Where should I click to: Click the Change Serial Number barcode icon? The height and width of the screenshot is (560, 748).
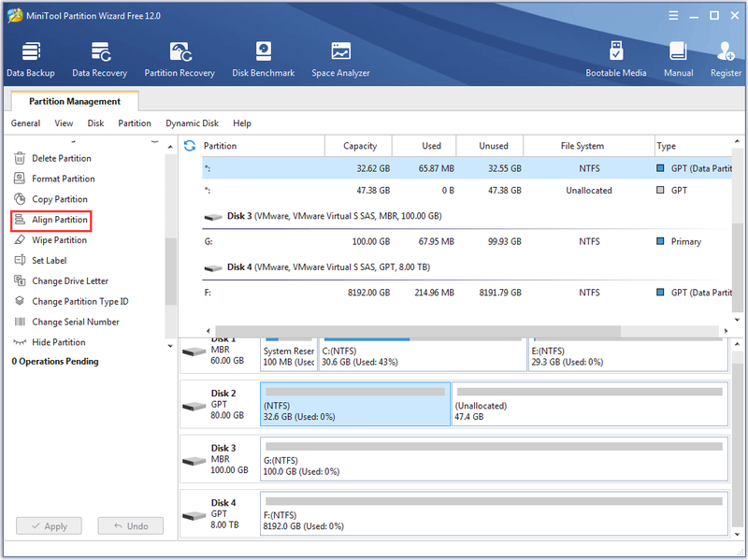click(20, 322)
